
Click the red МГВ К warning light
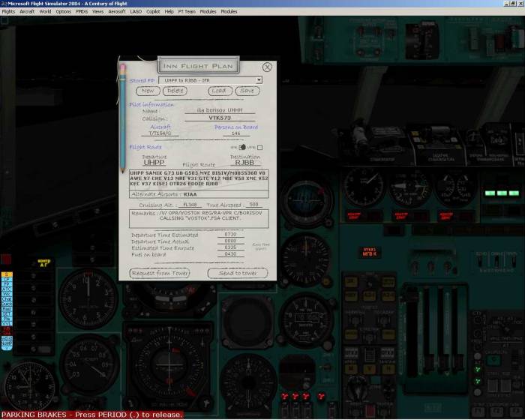point(369,251)
